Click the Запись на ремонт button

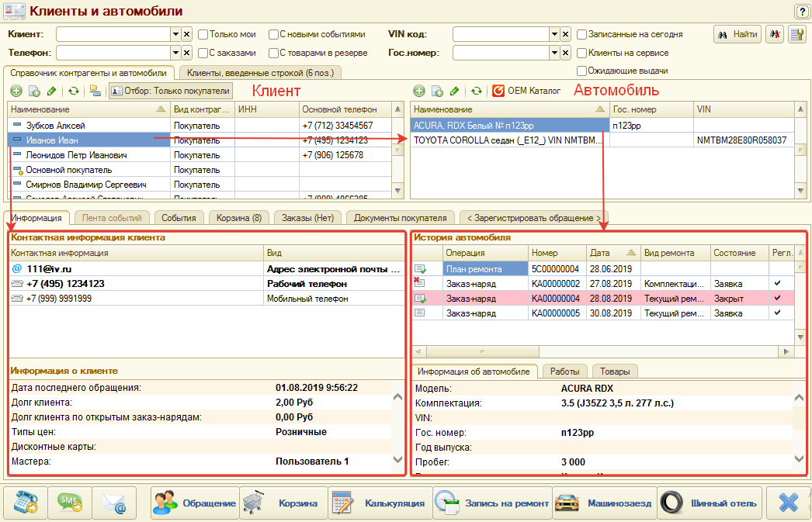tap(492, 503)
